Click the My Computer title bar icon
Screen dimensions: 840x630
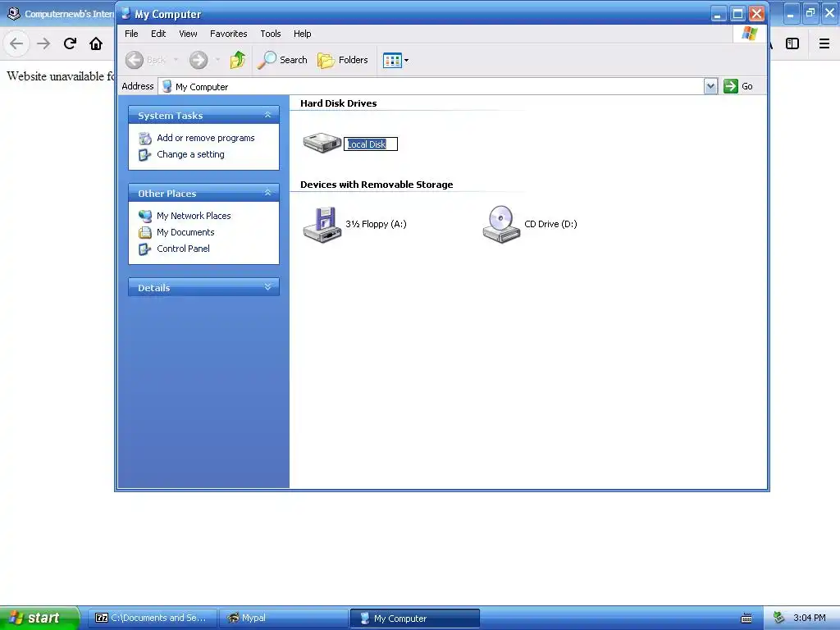126,14
